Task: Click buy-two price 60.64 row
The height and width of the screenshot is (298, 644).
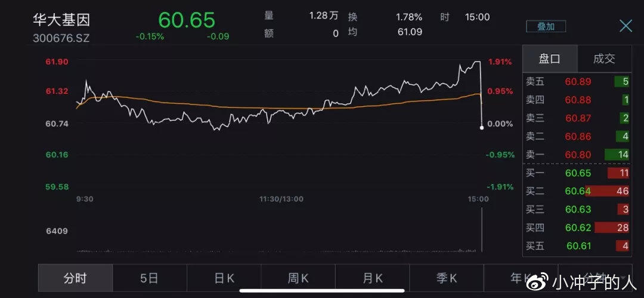Action: [577, 191]
